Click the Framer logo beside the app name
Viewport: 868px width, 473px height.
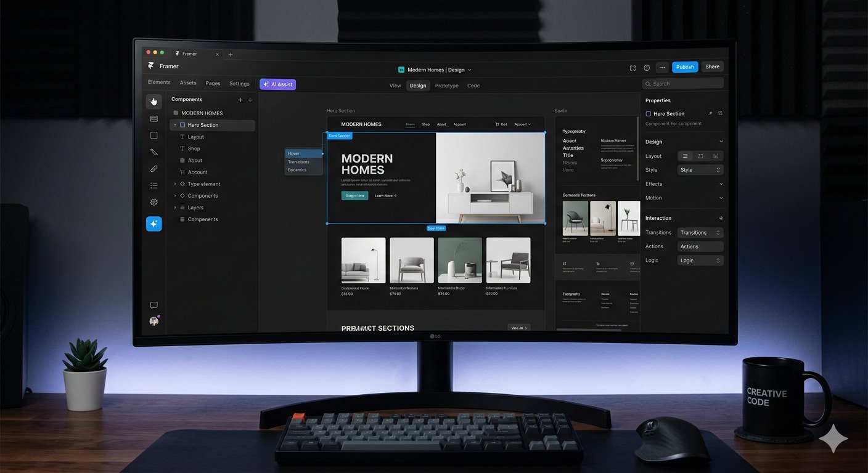pyautogui.click(x=151, y=66)
